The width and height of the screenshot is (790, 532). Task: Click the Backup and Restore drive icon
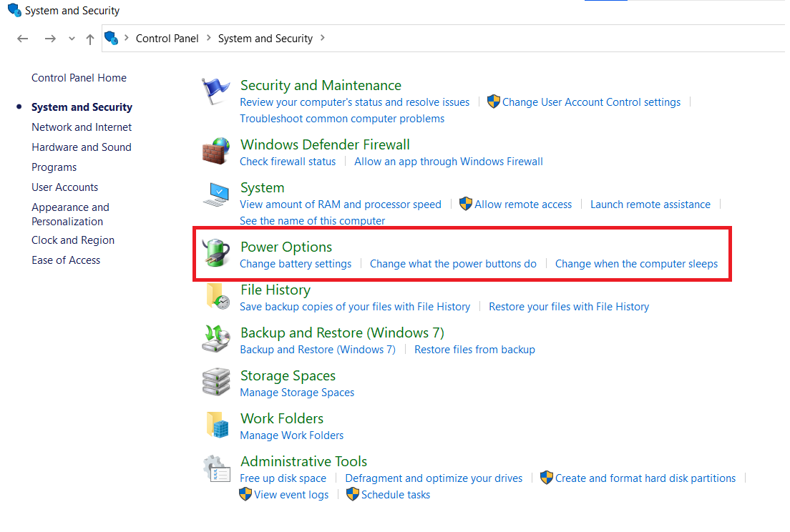pos(215,338)
